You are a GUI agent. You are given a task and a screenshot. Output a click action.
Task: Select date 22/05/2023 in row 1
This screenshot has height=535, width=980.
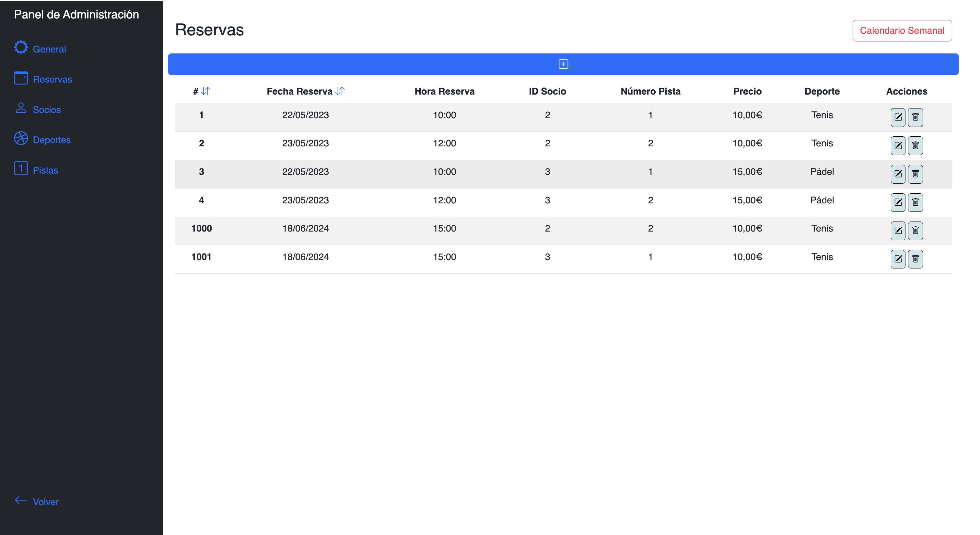point(306,115)
